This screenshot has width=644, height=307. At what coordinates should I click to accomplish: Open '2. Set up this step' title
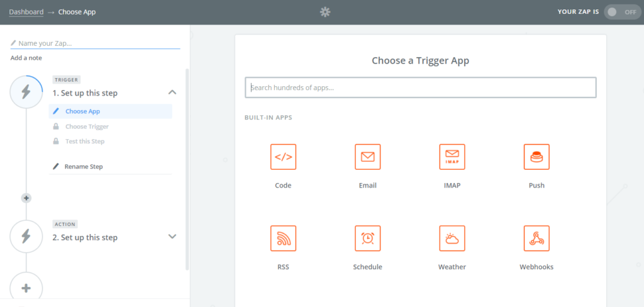(85, 238)
